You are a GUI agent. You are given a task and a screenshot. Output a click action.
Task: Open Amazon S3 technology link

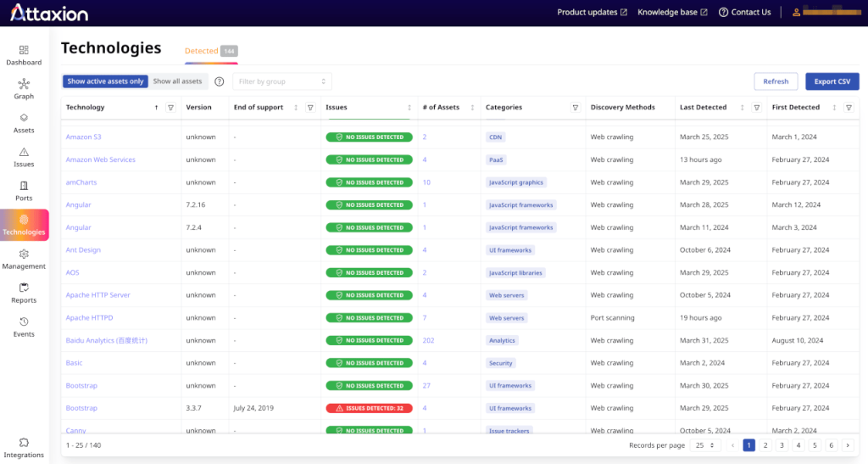coord(84,137)
